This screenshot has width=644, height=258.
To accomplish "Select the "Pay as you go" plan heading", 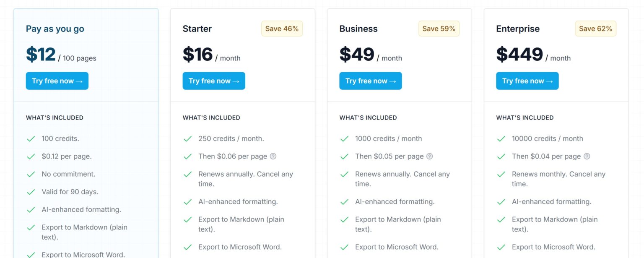I will coord(55,29).
